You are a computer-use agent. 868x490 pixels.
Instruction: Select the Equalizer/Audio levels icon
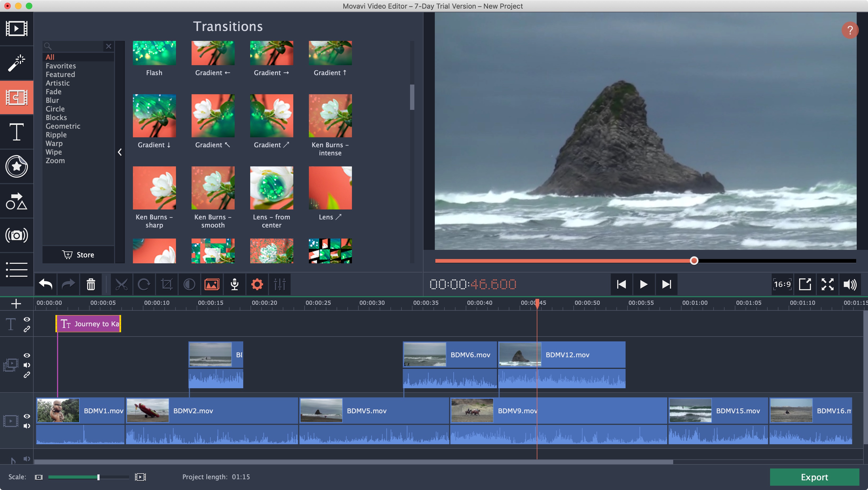[280, 285]
